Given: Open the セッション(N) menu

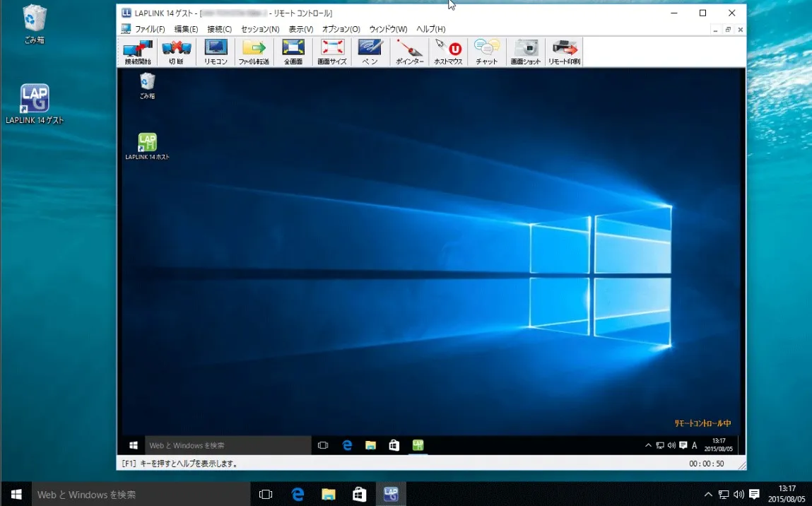Looking at the screenshot, I should (x=260, y=29).
